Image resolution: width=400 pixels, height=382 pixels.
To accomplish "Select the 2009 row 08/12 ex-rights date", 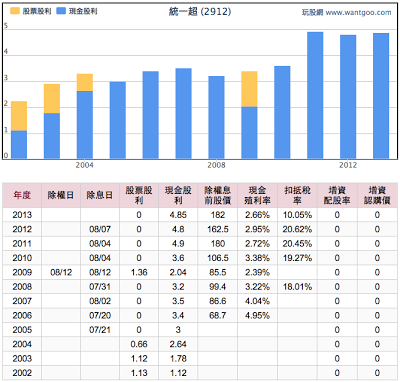I will [x=61, y=272].
